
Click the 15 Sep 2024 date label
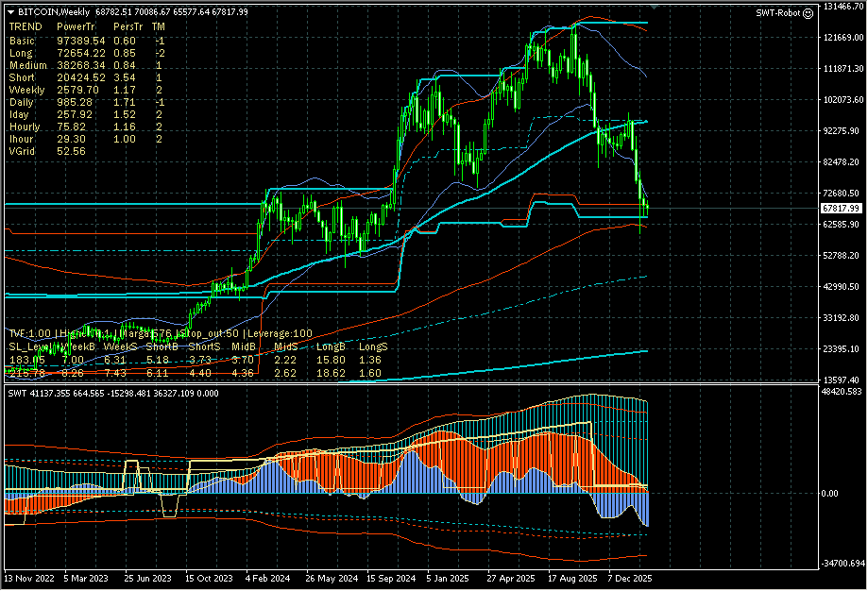coord(391,579)
